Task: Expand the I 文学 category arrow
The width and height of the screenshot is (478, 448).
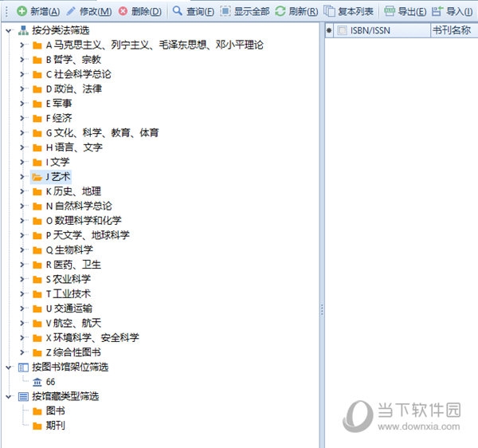Action: [x=22, y=163]
